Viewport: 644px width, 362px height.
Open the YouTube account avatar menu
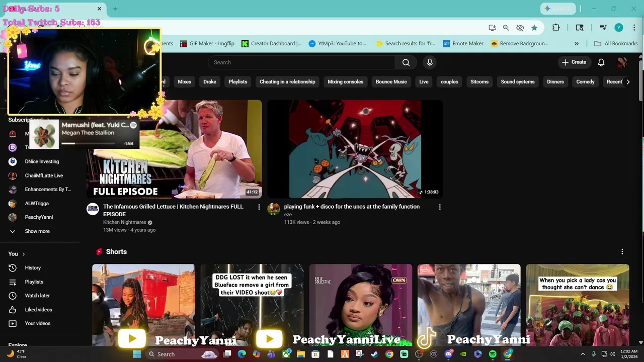(622, 62)
